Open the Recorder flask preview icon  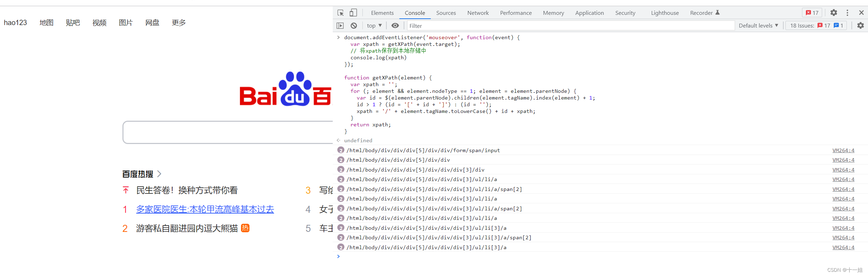(717, 13)
